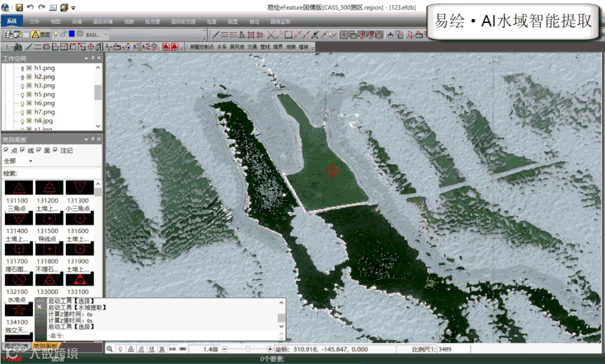Click the blue layer color swatch

72,34
